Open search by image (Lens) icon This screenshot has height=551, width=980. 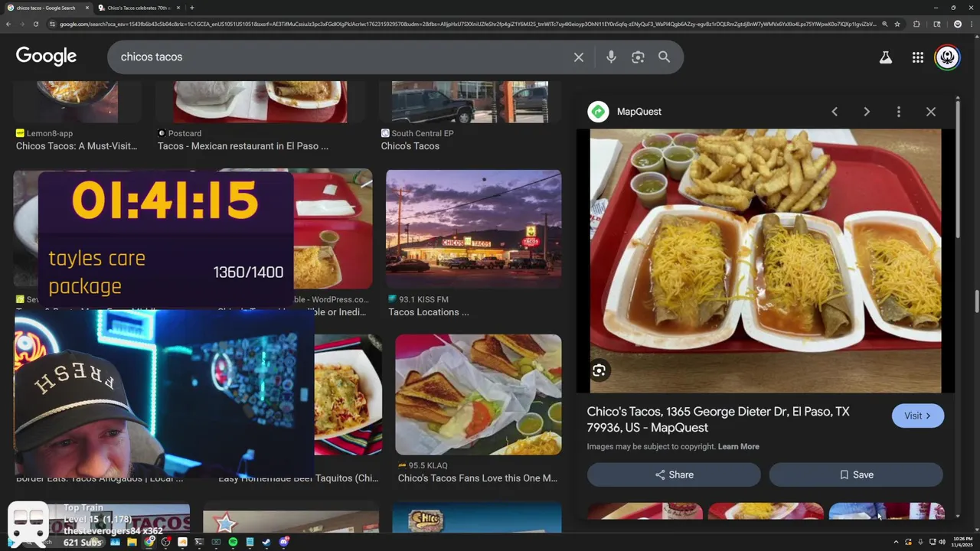click(638, 57)
